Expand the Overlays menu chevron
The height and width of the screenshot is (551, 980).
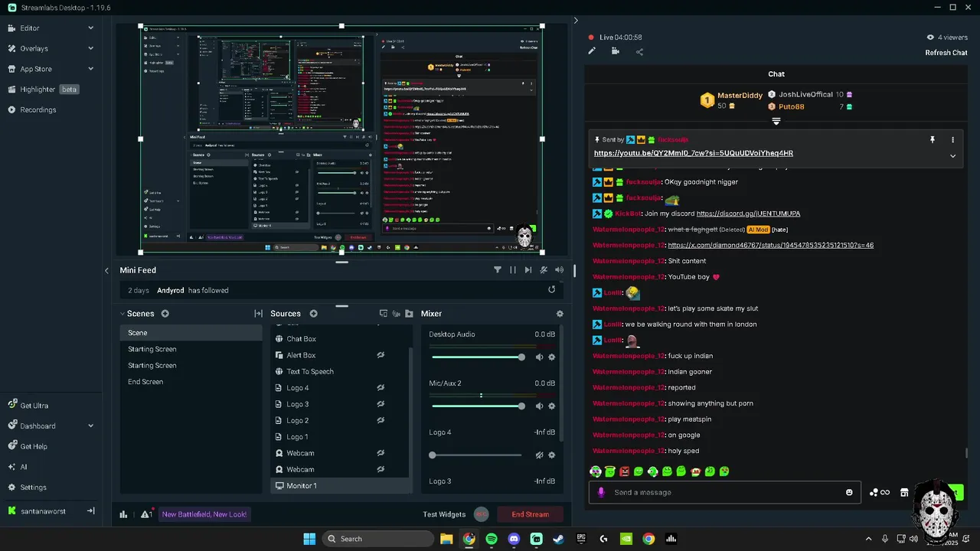[90, 48]
